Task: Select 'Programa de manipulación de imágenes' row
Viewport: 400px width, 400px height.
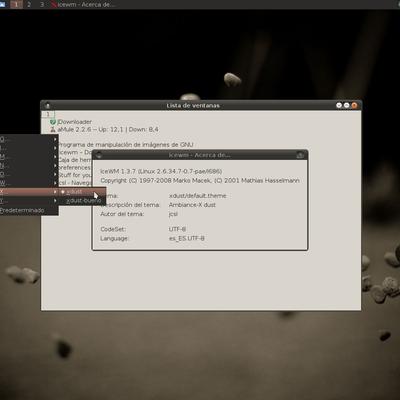Action: pyautogui.click(x=126, y=144)
